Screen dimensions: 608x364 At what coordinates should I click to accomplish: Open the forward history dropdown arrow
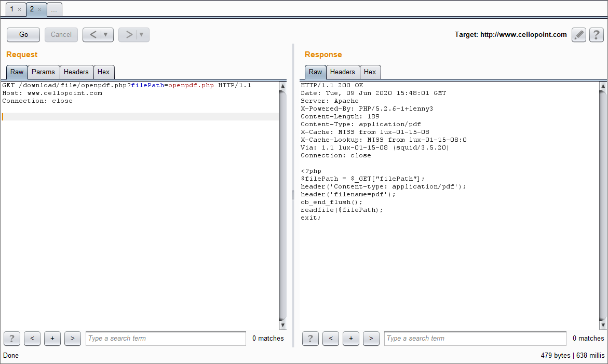coord(142,34)
